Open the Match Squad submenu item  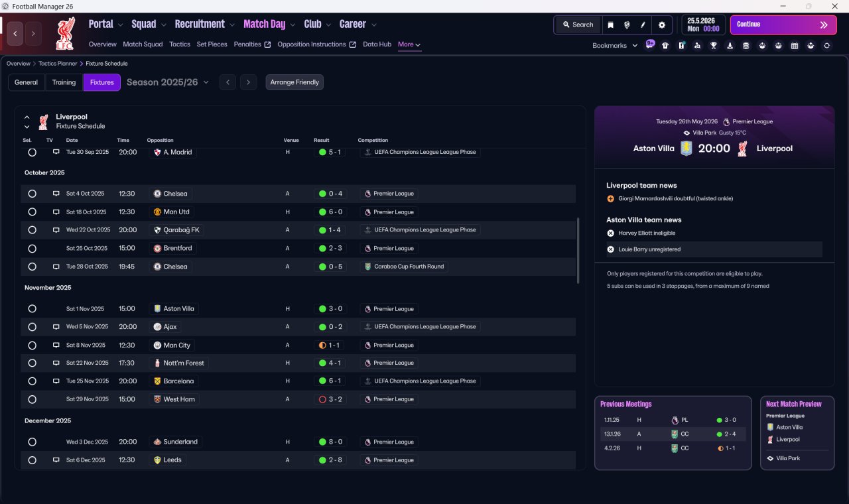[143, 44]
